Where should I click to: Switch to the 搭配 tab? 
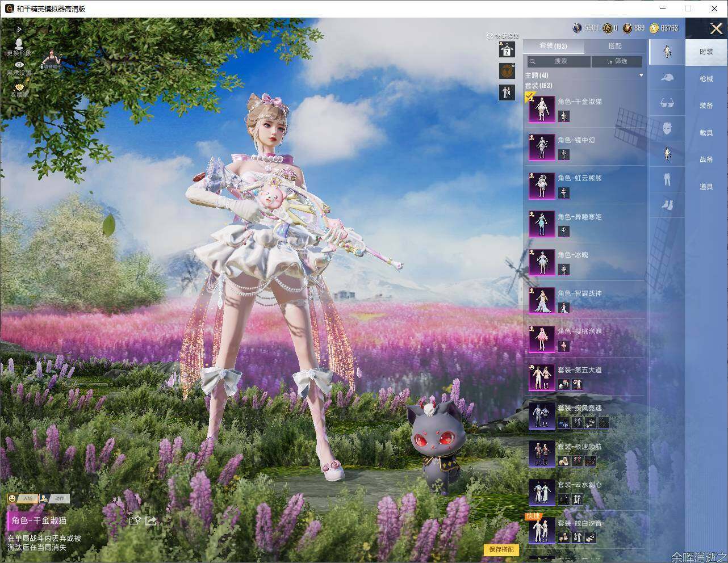(615, 46)
